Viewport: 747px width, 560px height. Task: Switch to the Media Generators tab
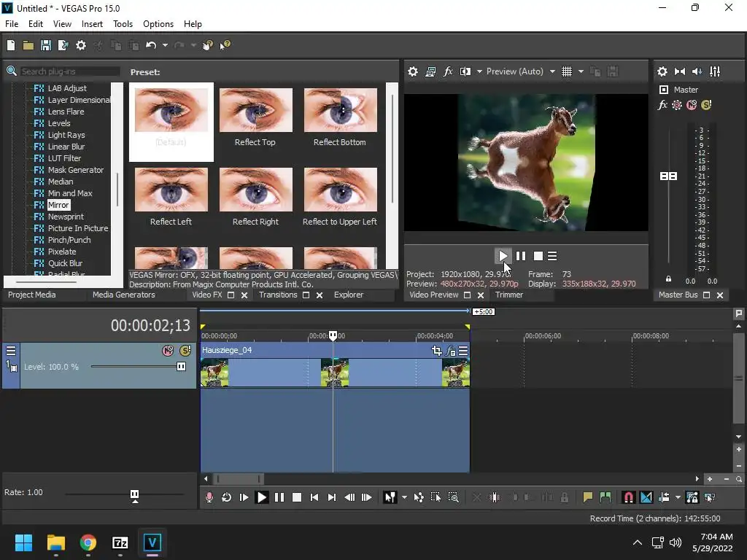point(124,295)
